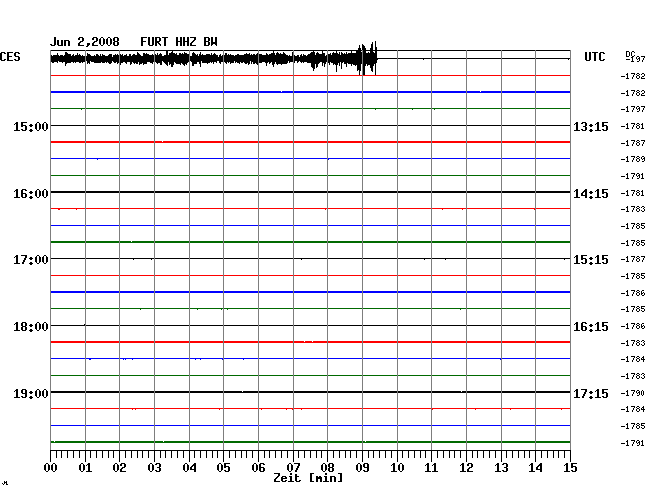Select the "19:00" local time label

(31, 393)
